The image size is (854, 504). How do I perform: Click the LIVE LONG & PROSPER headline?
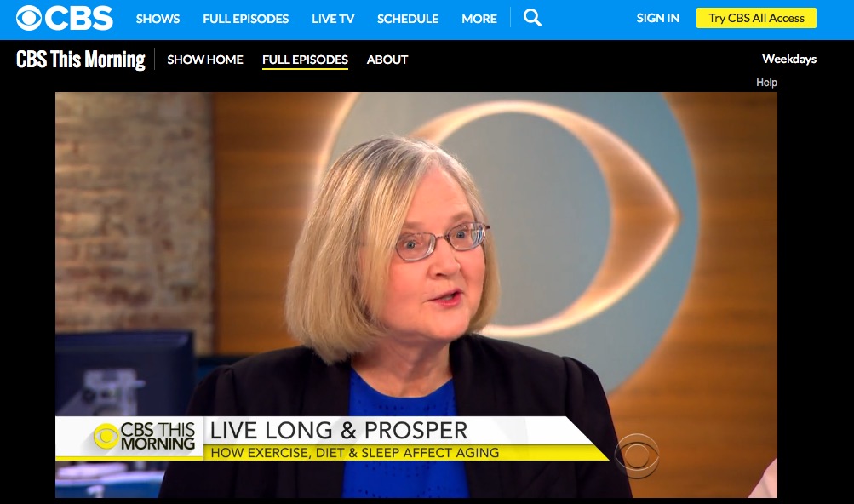[x=339, y=431]
